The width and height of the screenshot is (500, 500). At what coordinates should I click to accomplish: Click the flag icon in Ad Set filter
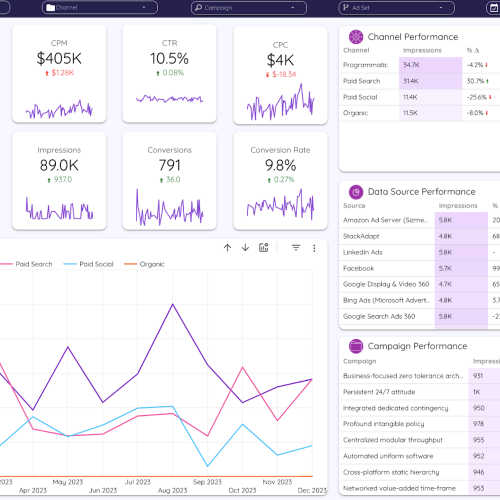point(346,7)
